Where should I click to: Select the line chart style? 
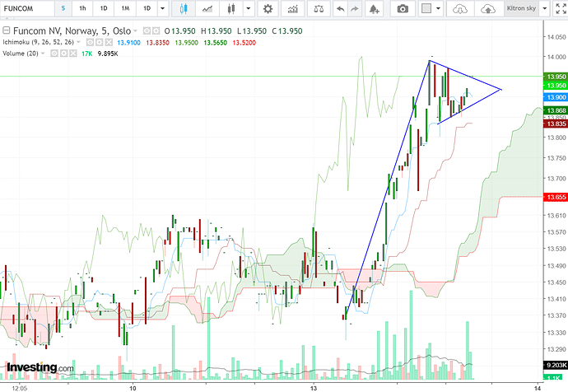[207, 8]
